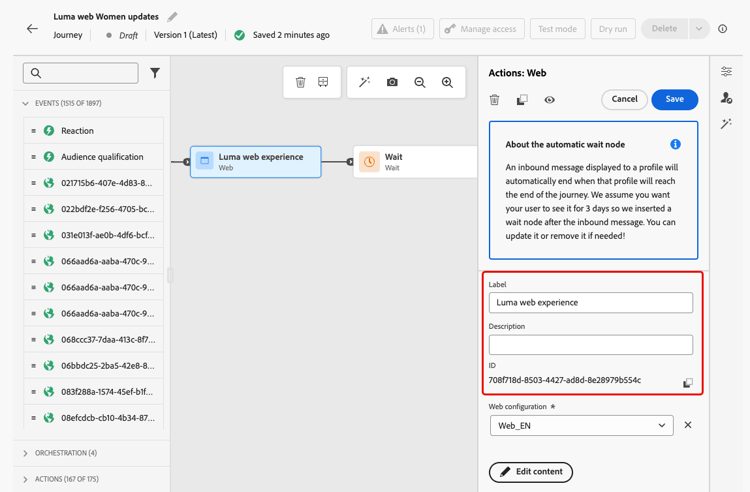750x492 pixels.
Task: Click the Description input field
Action: coord(591,345)
